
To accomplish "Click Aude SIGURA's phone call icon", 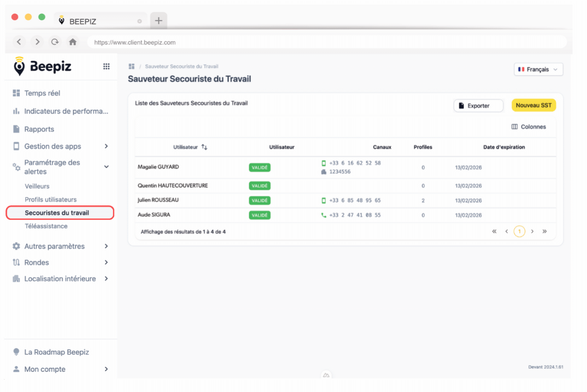I will pos(323,215).
